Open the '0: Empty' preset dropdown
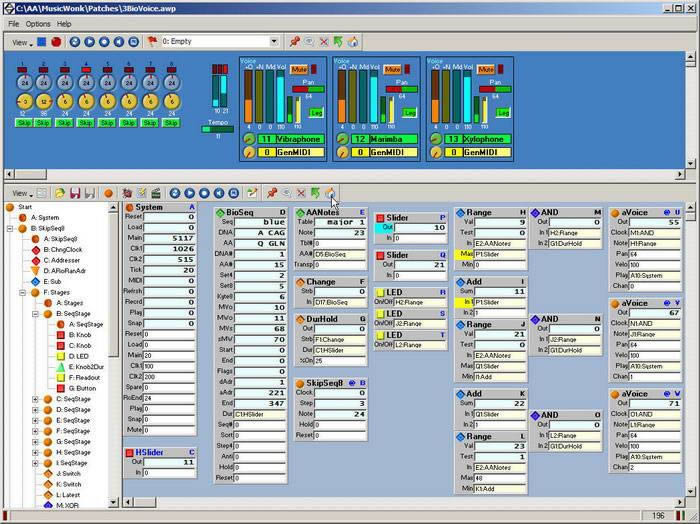This screenshot has height=524, width=700. [x=274, y=42]
